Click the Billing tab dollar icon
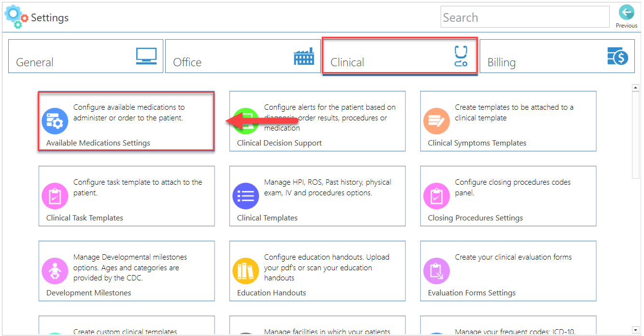Screen dimensions: 644x336 617,56
